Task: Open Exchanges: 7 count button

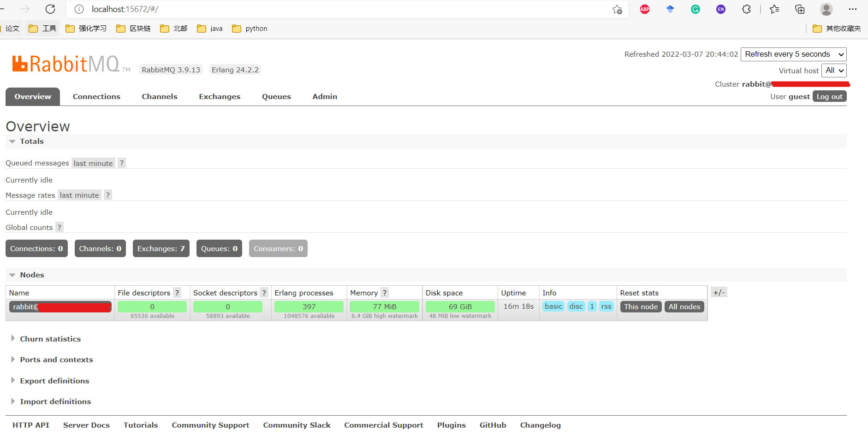Action: pos(161,249)
